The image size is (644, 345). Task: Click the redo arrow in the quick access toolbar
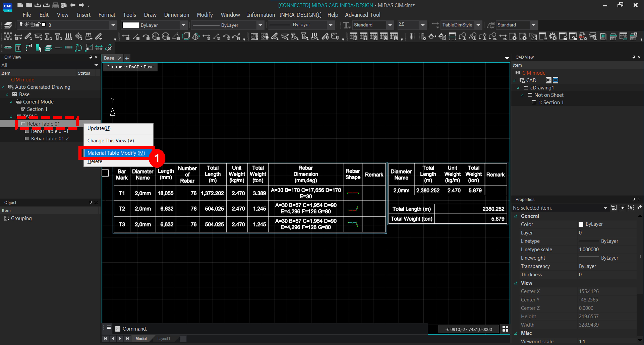click(x=81, y=5)
